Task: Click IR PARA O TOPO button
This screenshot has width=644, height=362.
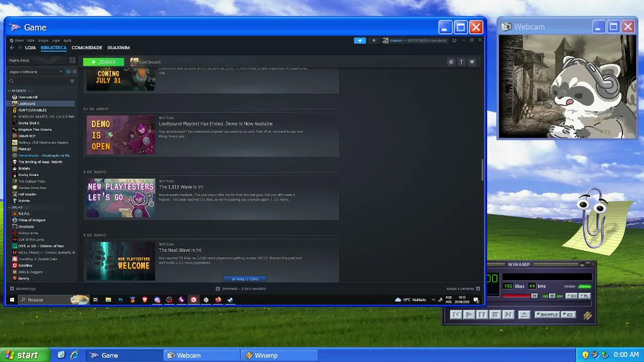Action: (245, 279)
